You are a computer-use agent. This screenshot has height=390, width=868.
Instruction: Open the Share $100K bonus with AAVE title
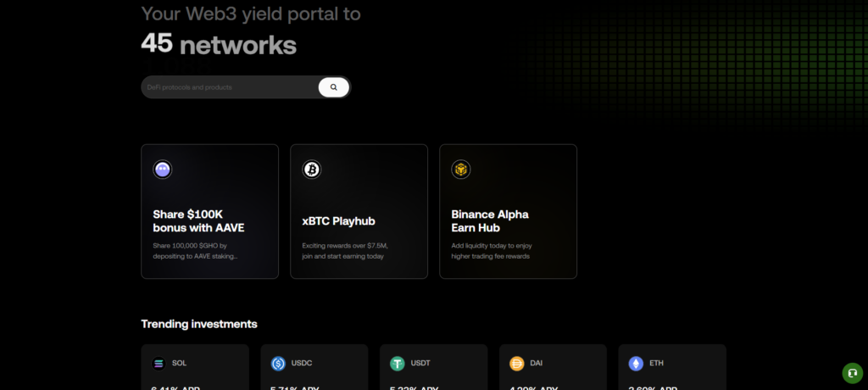coord(198,221)
